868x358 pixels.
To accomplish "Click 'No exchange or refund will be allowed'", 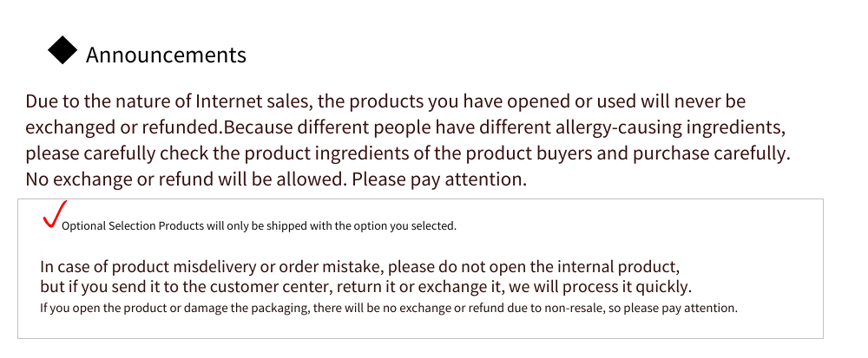I will click(186, 179).
